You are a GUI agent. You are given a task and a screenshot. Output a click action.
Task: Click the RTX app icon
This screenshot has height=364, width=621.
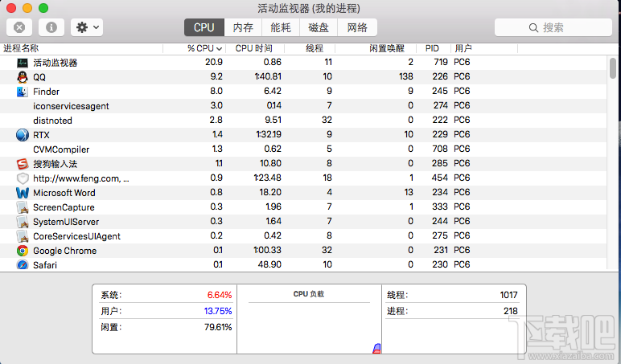pyautogui.click(x=22, y=135)
